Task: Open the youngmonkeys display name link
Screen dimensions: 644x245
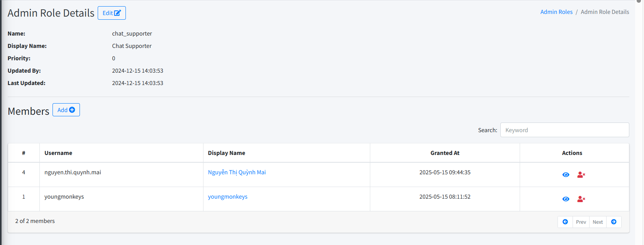Action: (227, 197)
